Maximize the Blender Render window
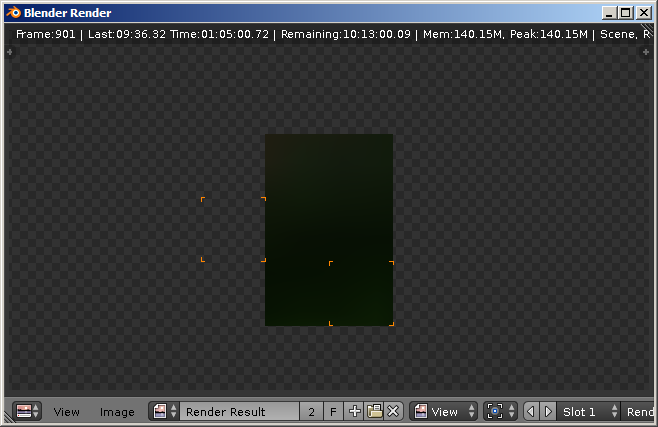Viewport: 658px width, 427px height. point(625,13)
